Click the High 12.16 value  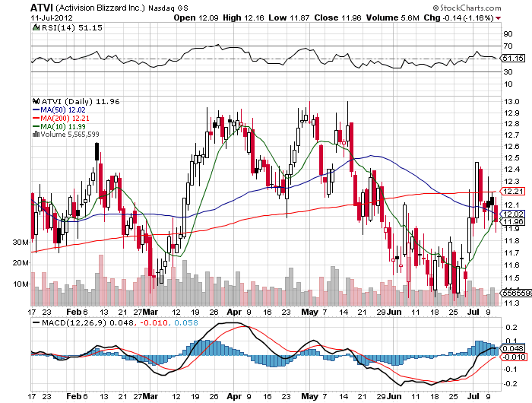pos(243,17)
